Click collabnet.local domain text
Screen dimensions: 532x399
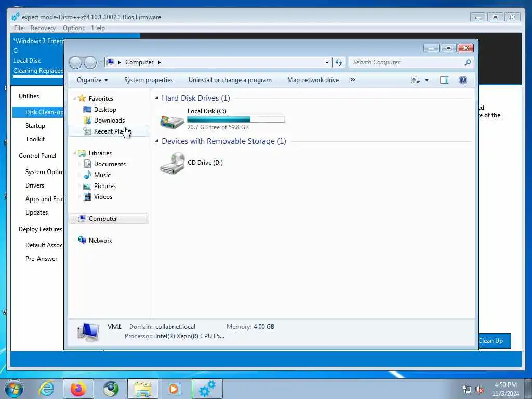[x=176, y=327]
